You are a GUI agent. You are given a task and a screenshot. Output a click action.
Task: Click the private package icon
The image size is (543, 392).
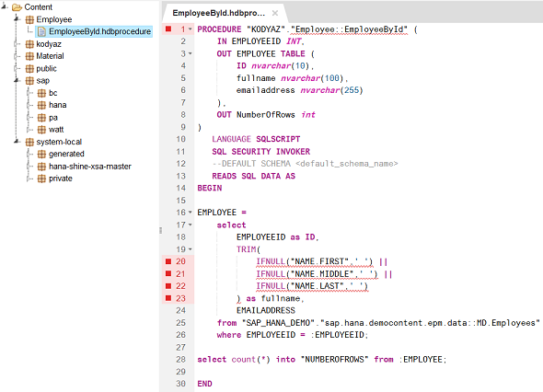[x=41, y=179]
